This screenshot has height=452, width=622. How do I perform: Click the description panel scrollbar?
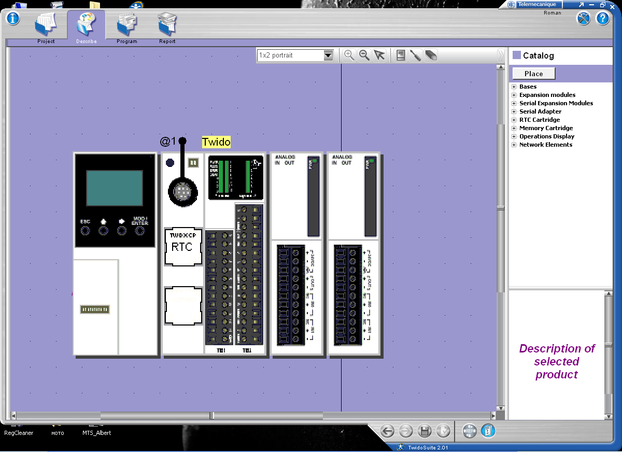tap(608, 354)
